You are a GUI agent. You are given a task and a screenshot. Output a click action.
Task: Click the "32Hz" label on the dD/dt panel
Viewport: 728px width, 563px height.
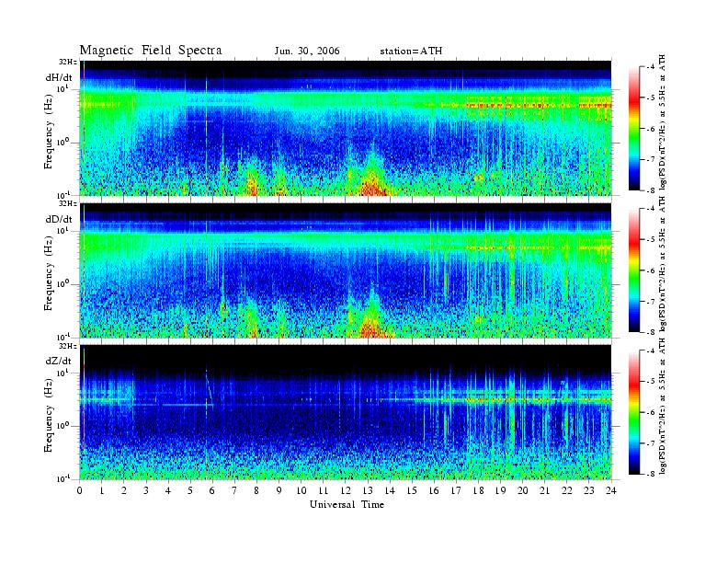pyautogui.click(x=67, y=203)
